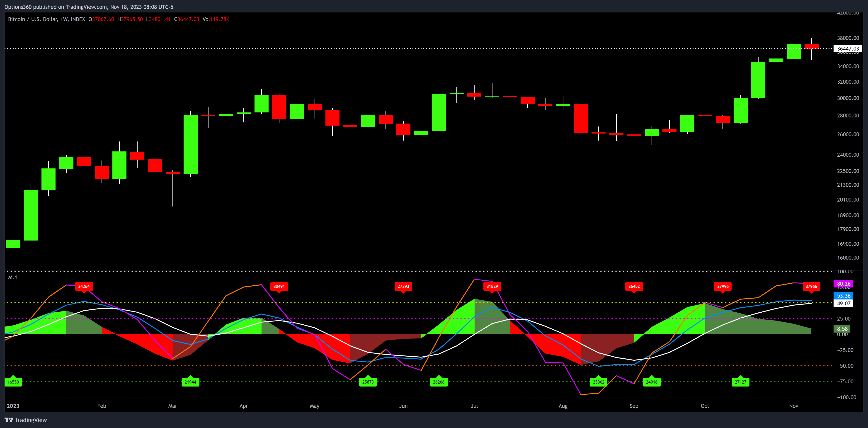
Task: Click the green 24916 buy label
Action: tap(652, 382)
